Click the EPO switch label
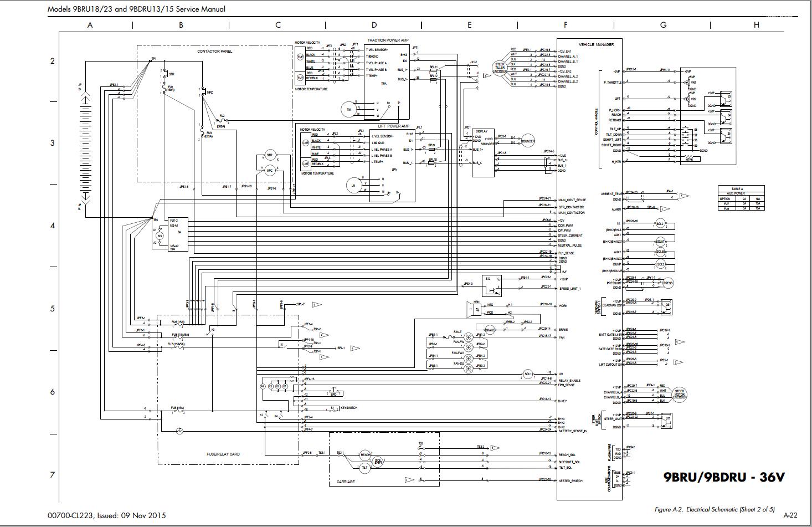Viewport: 812px width, 527px height. coord(333,395)
